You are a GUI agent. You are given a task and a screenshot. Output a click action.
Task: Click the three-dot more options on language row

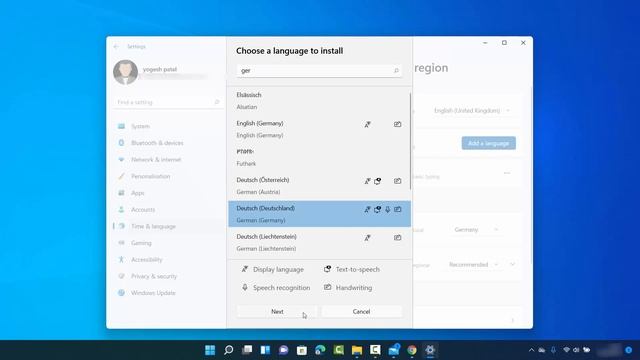pos(507,173)
